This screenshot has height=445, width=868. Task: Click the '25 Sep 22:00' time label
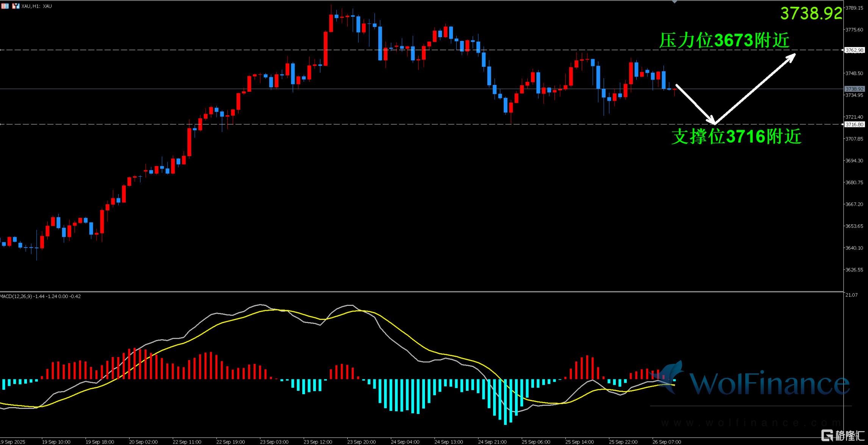[x=623, y=442]
